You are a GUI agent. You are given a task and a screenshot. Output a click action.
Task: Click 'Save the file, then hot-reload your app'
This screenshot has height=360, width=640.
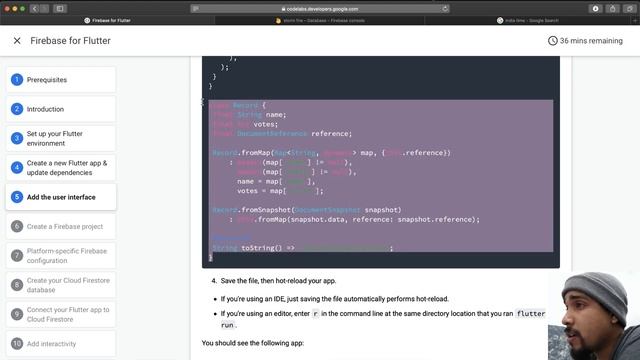278,281
